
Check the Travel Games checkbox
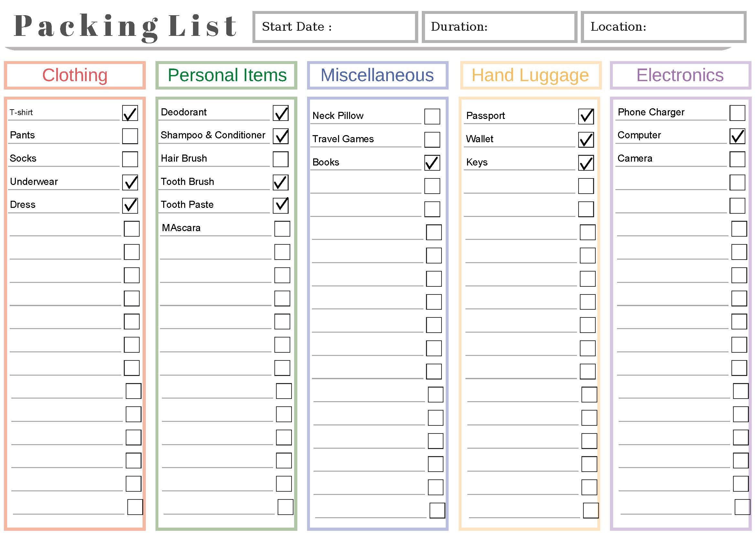pyautogui.click(x=432, y=140)
